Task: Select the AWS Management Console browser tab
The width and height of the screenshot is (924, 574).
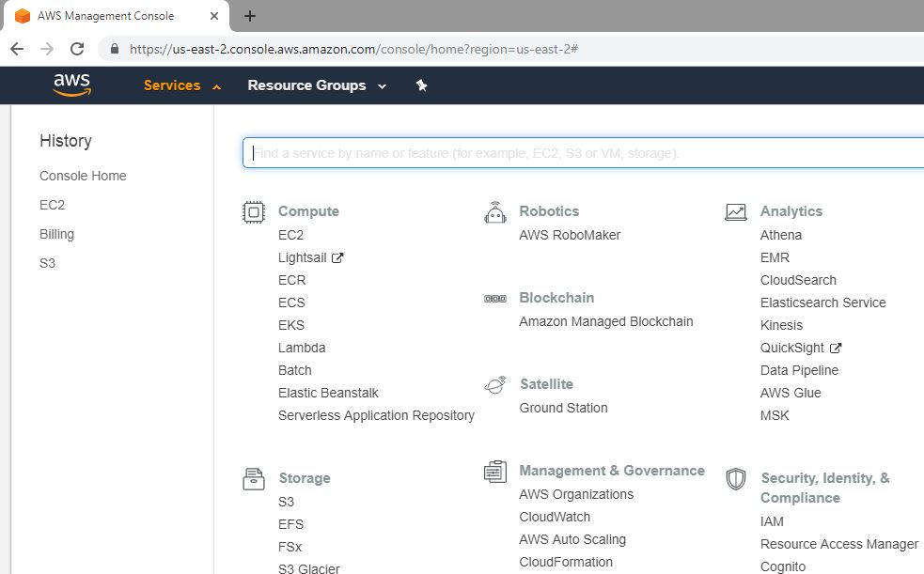Action: click(x=117, y=16)
